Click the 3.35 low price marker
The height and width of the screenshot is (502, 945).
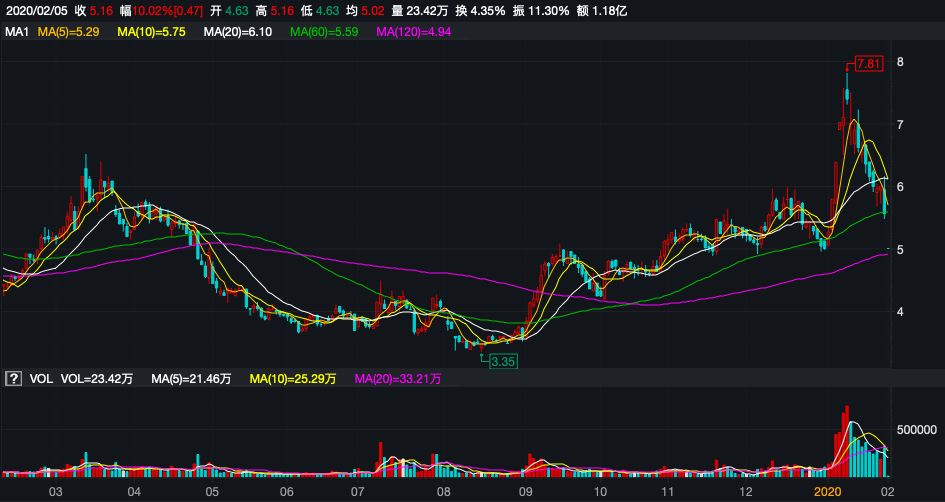coord(502,360)
